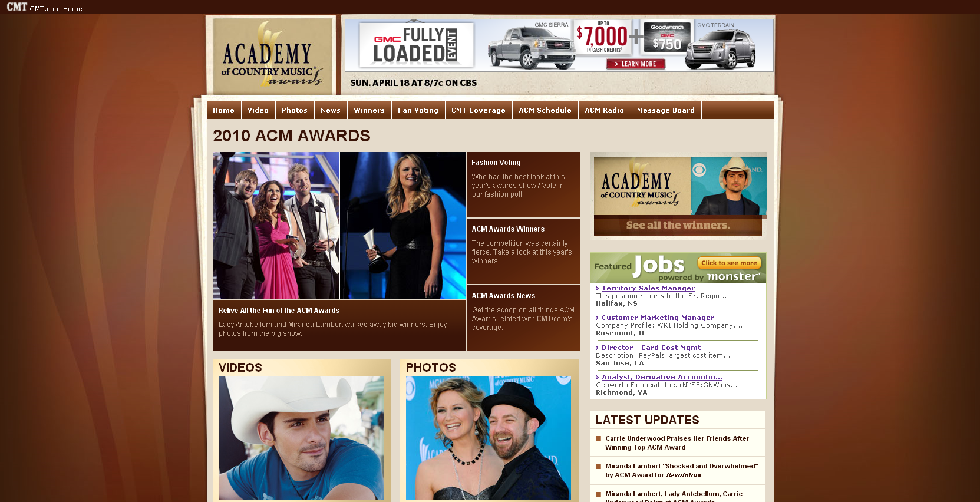This screenshot has width=980, height=502.
Task: Click the Photos section thumbnail of the duo
Action: (488, 437)
